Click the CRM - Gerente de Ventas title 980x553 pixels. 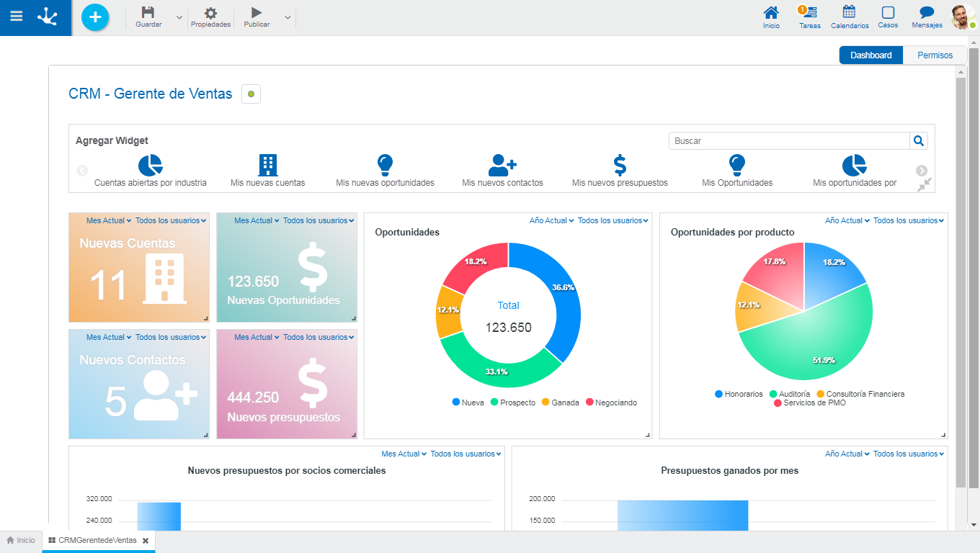coord(151,94)
